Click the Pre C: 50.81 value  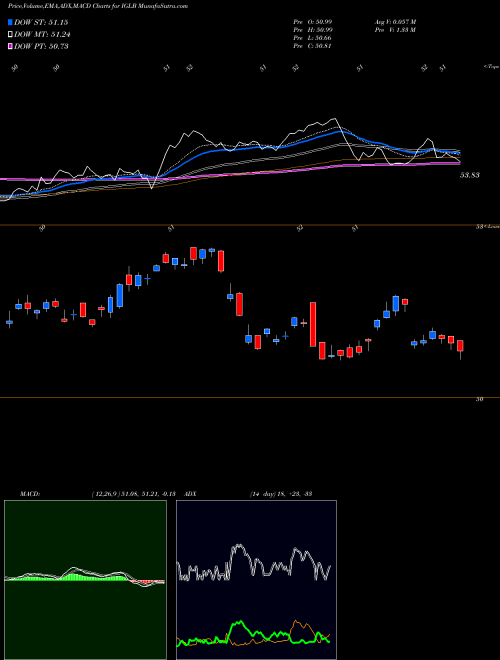pyautogui.click(x=313, y=46)
